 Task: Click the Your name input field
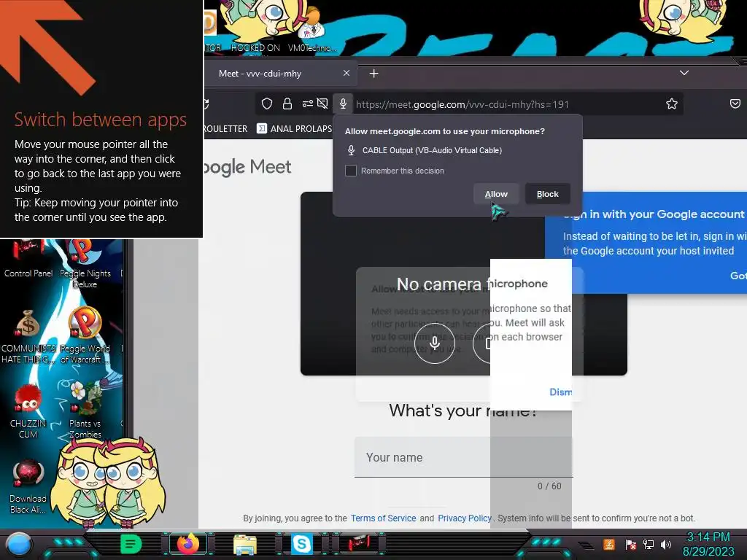(x=463, y=457)
